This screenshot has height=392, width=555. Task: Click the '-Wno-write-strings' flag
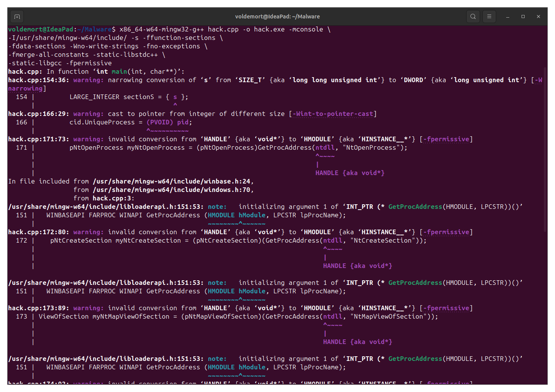pyautogui.click(x=104, y=46)
